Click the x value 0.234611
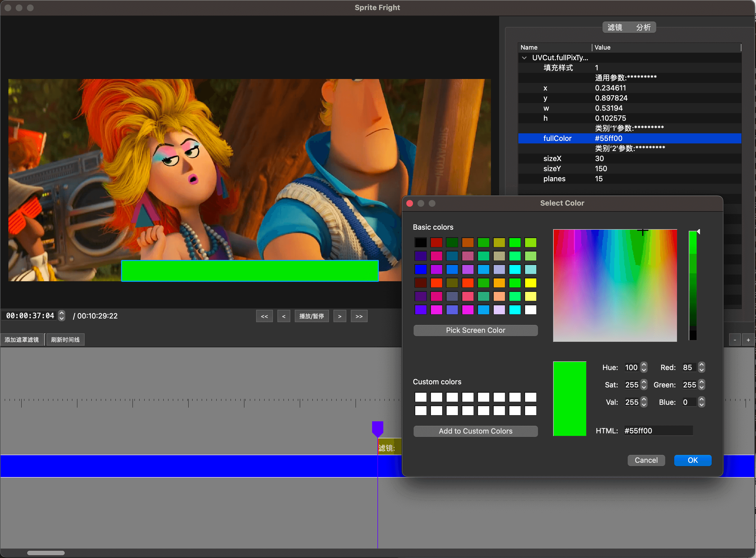Screen dimensions: 756x558 coord(610,88)
